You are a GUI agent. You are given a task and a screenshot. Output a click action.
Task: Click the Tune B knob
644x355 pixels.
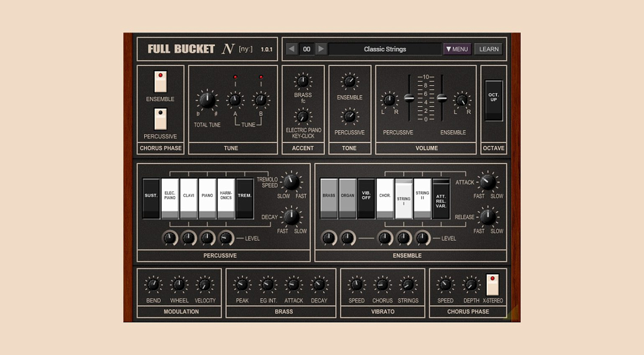tap(261, 101)
